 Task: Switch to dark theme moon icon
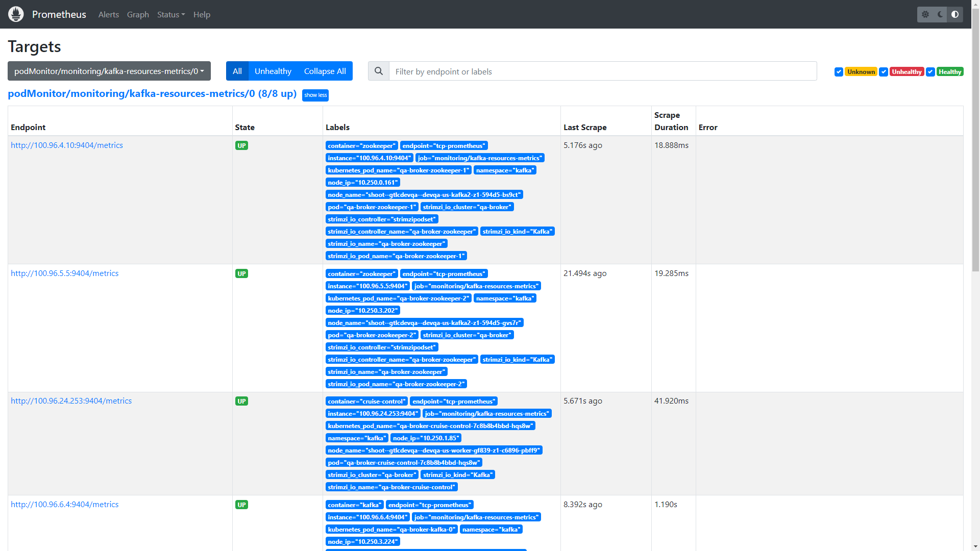tap(940, 14)
